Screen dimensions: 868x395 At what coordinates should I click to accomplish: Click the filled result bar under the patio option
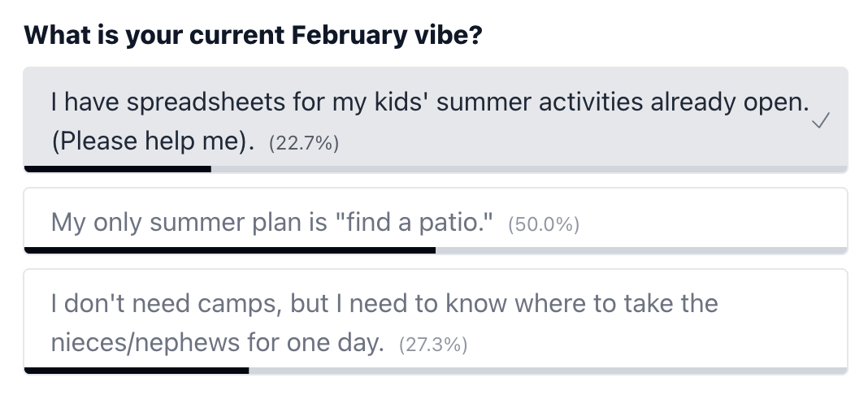tap(230, 250)
